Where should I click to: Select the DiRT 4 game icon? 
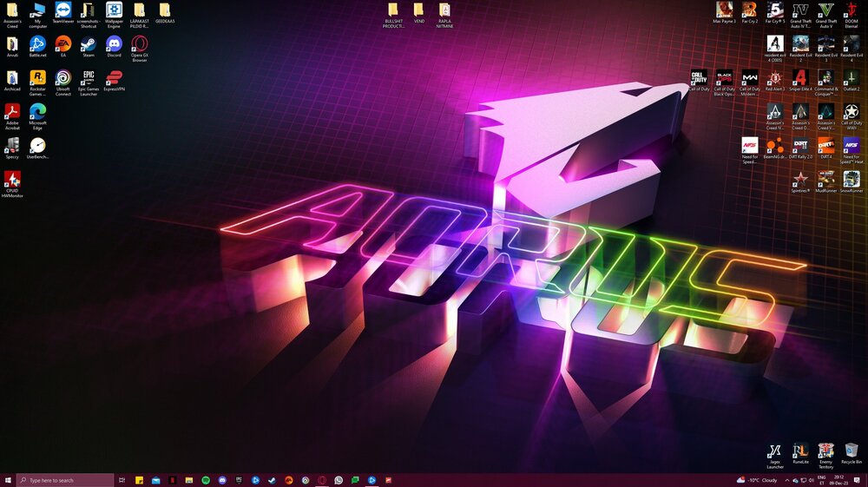coord(826,148)
